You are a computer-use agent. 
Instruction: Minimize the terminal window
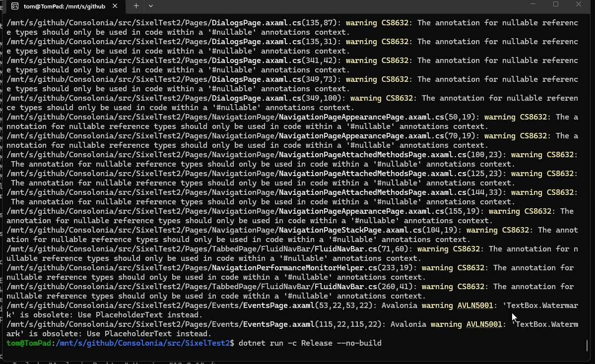[533, 4]
